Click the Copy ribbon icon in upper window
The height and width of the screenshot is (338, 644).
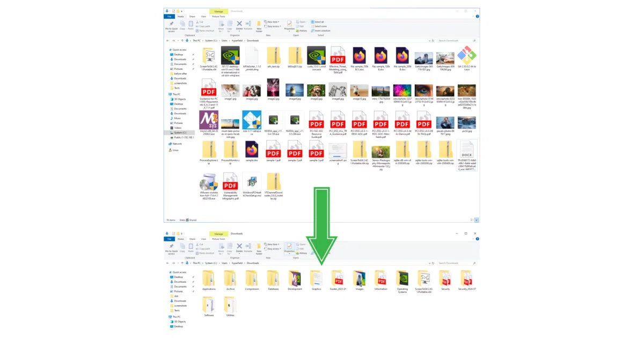point(182,25)
